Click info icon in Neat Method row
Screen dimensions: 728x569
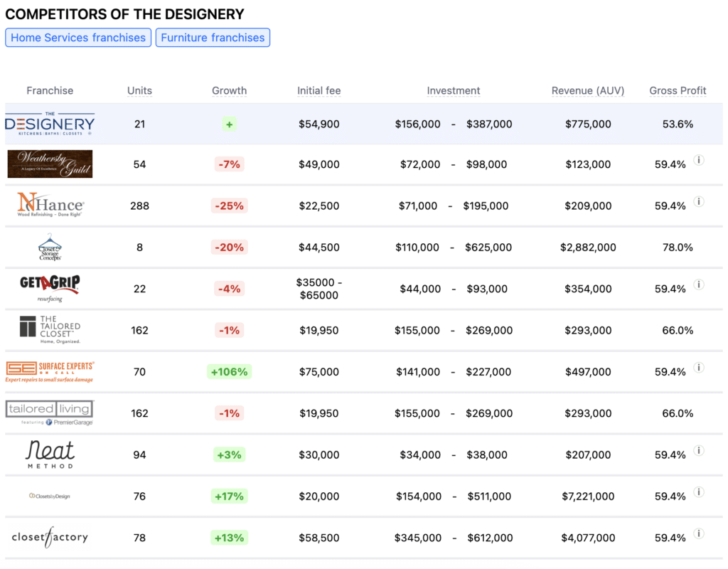pyautogui.click(x=699, y=450)
